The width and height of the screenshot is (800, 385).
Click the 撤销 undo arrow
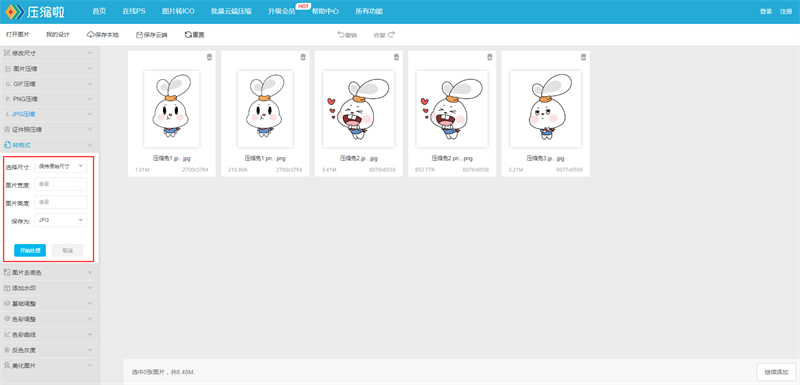(x=341, y=35)
